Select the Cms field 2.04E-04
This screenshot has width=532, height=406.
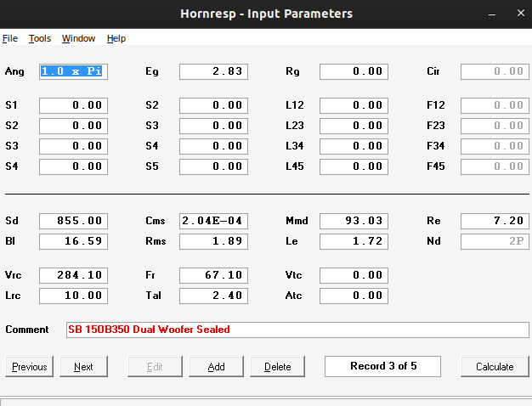(214, 221)
